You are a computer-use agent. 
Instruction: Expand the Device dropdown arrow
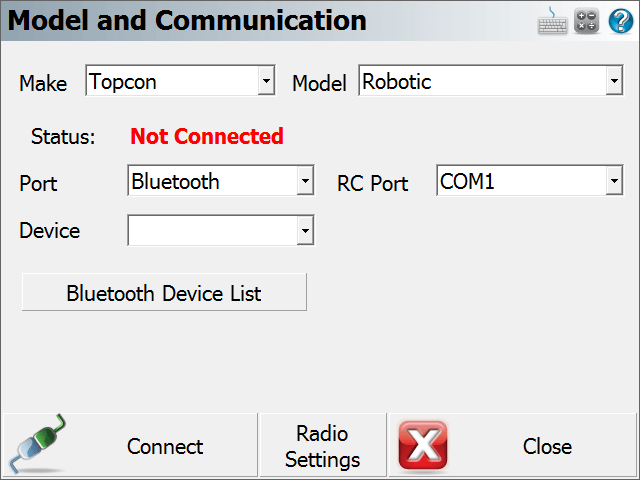[305, 231]
